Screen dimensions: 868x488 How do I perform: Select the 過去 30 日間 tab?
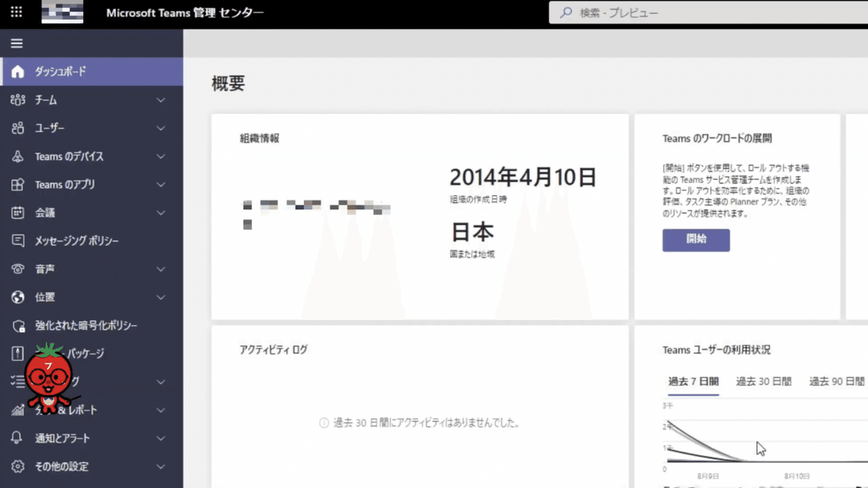pyautogui.click(x=764, y=382)
